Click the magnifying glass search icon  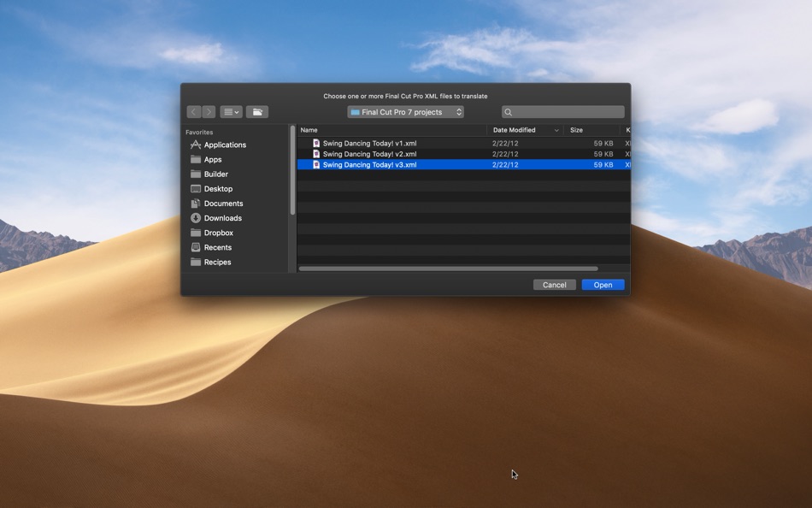pyautogui.click(x=509, y=112)
